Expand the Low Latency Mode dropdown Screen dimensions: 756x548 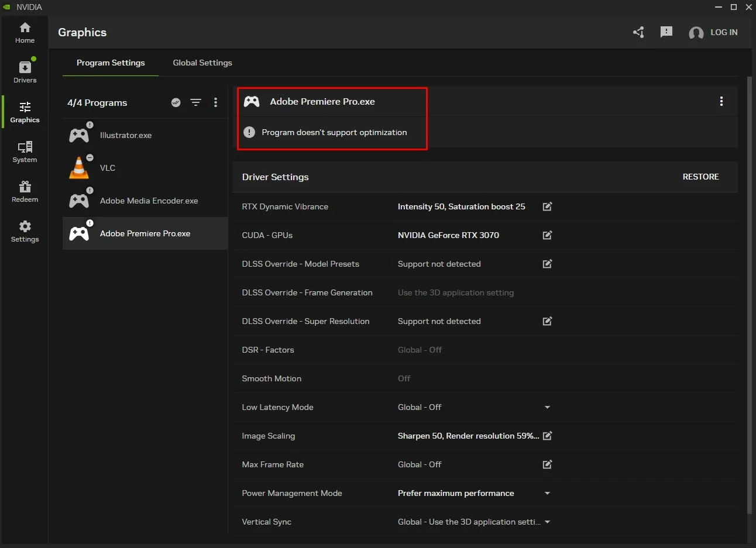547,407
